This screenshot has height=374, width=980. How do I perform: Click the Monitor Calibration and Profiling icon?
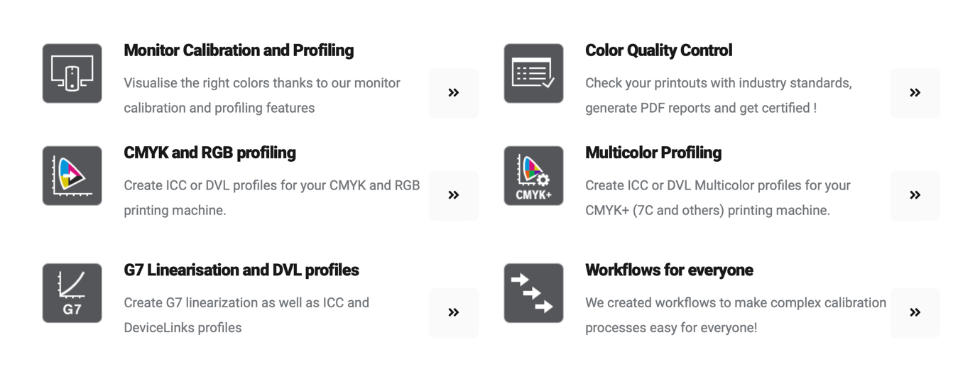[72, 73]
